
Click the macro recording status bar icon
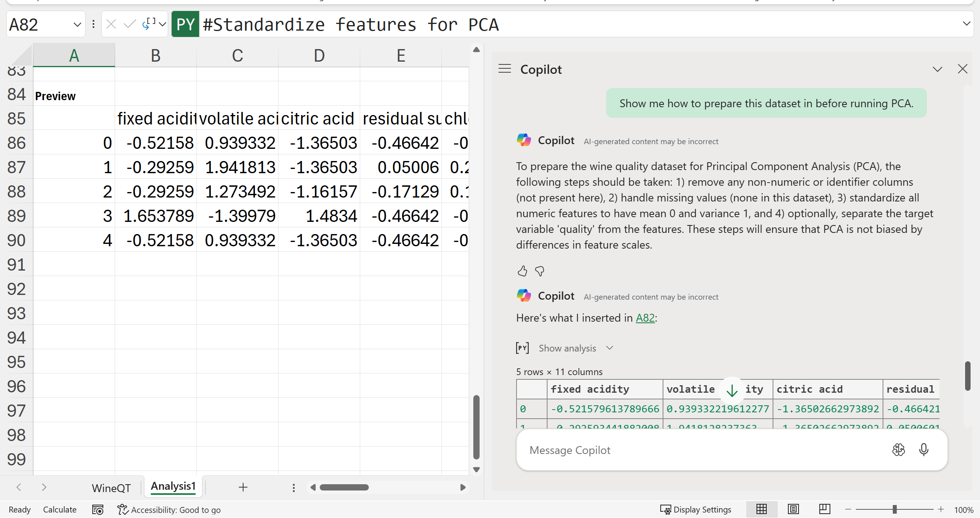point(97,509)
